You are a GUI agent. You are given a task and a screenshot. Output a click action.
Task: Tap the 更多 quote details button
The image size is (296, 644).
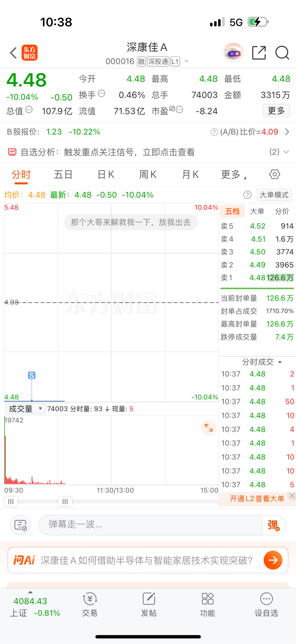point(276,111)
